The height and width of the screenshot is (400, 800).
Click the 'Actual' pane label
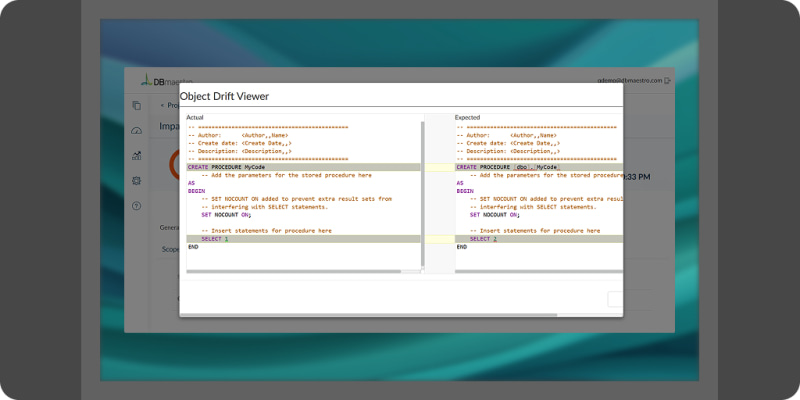tap(194, 117)
